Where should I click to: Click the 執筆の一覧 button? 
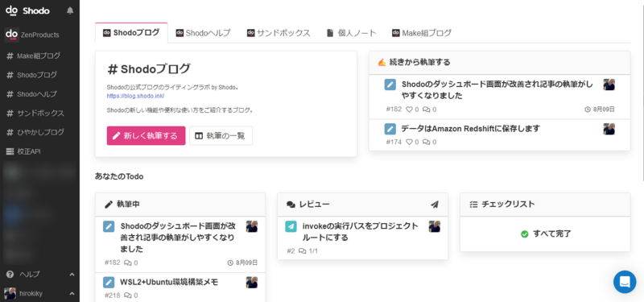pyautogui.click(x=221, y=135)
